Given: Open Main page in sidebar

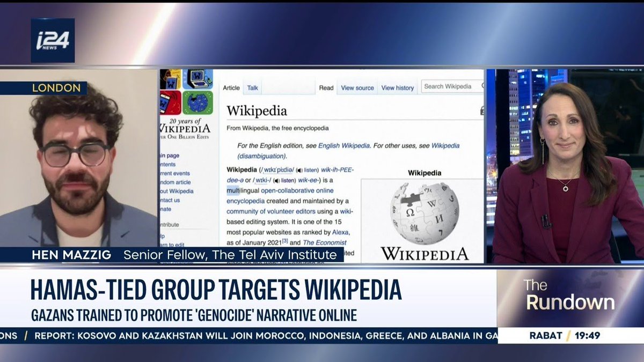Looking at the screenshot, I should point(170,156).
